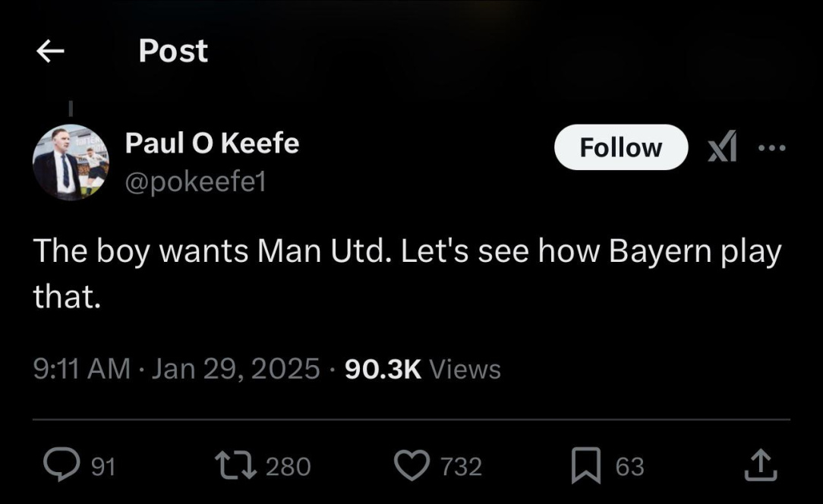Go back using the left arrow

coord(50,51)
